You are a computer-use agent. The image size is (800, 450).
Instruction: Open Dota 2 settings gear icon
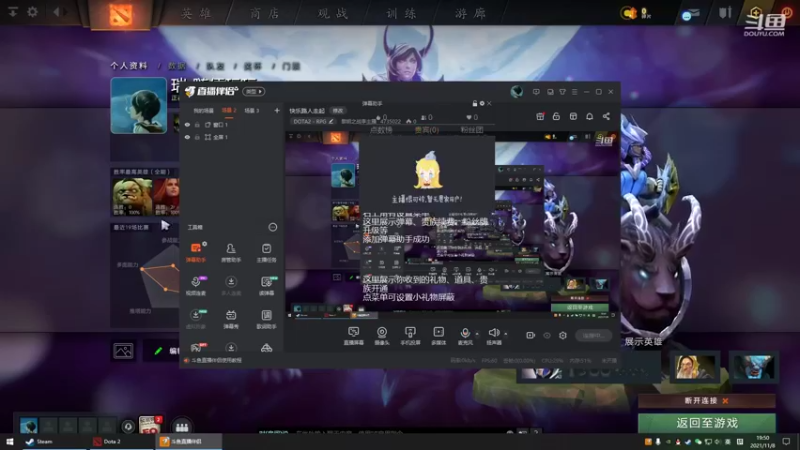click(x=32, y=11)
